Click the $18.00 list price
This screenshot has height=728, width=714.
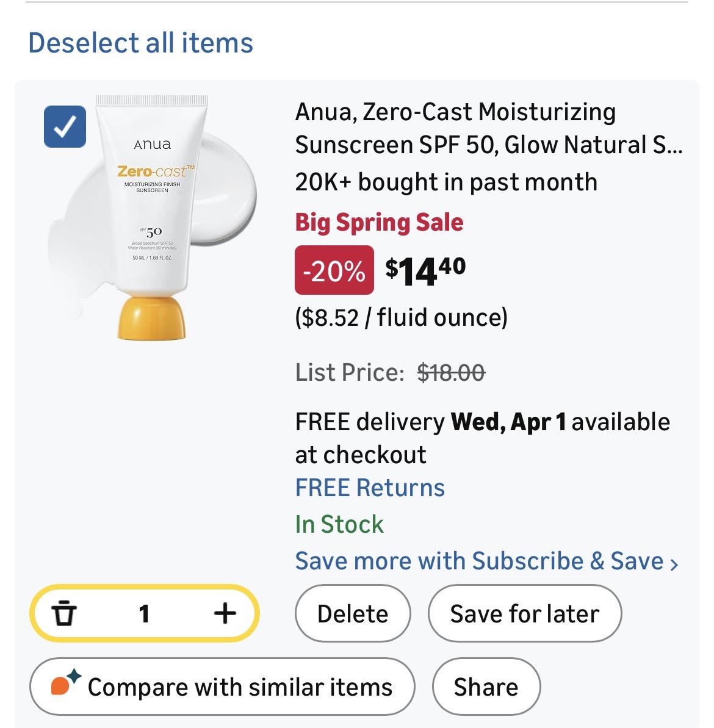[x=451, y=372]
